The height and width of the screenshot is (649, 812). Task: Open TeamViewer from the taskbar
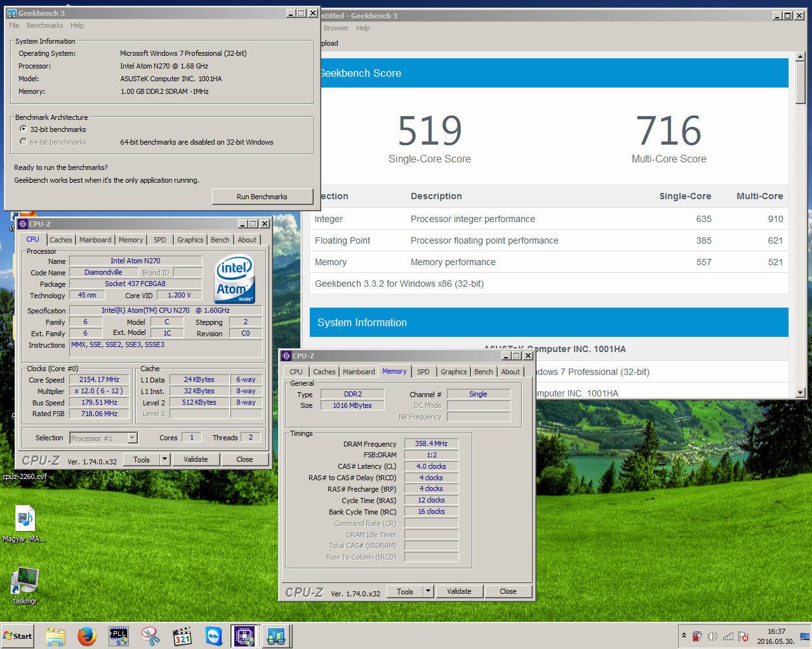coord(214,636)
